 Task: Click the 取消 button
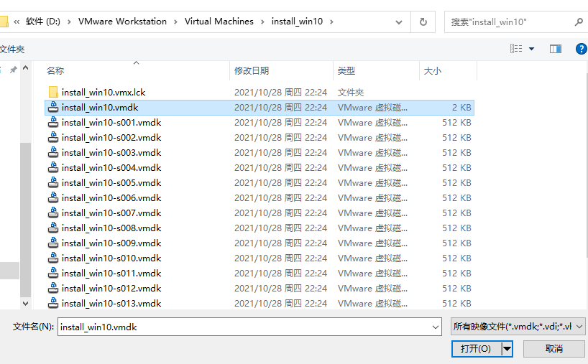[553, 349]
